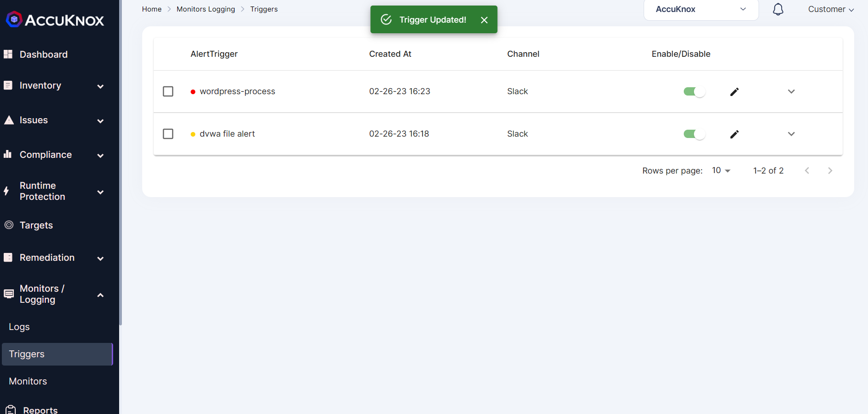Click the Compliance bar chart icon
The image size is (868, 414).
pyautogui.click(x=8, y=154)
